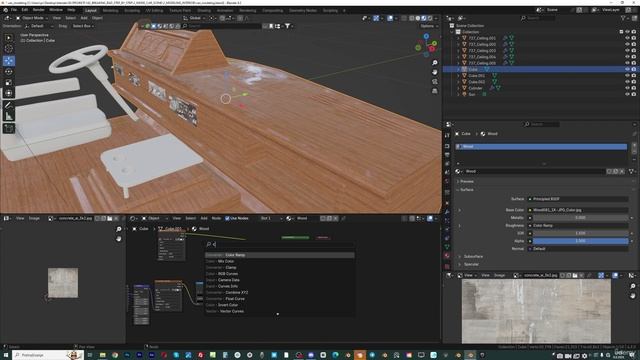
Task: Select the Select Box tool icon
Action: pos(9,38)
